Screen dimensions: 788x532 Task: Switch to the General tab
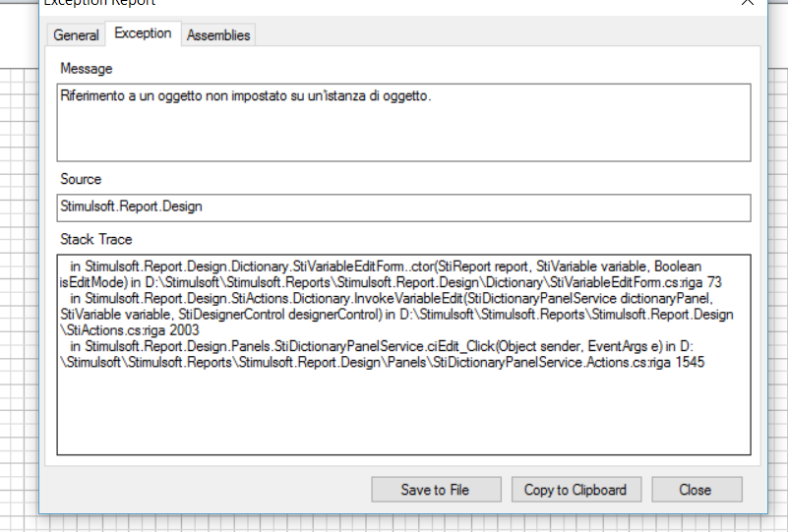pyautogui.click(x=76, y=35)
